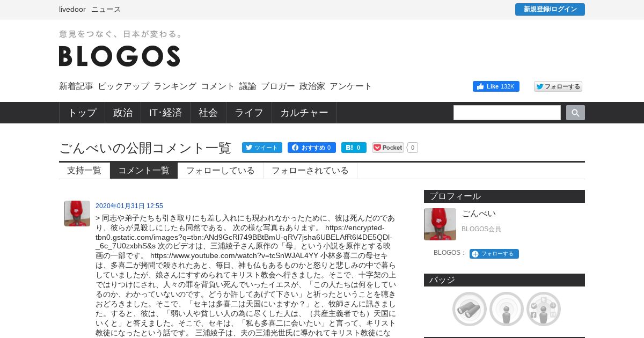Click the Facebook おすすめ share button
This screenshot has height=338, width=644.
(x=311, y=148)
